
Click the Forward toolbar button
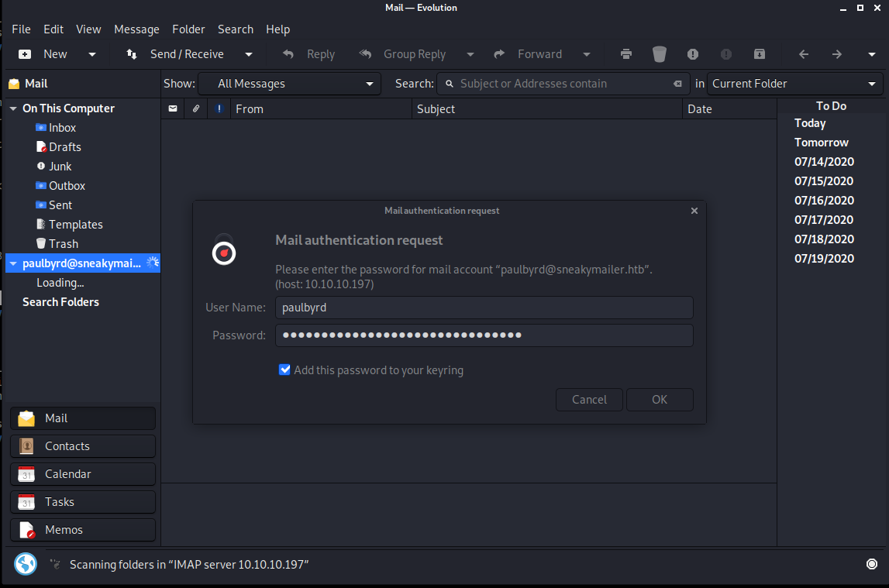pos(529,54)
